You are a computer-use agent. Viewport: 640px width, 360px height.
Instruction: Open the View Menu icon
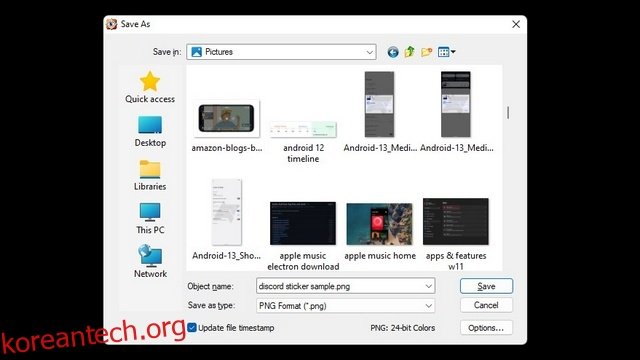point(446,52)
